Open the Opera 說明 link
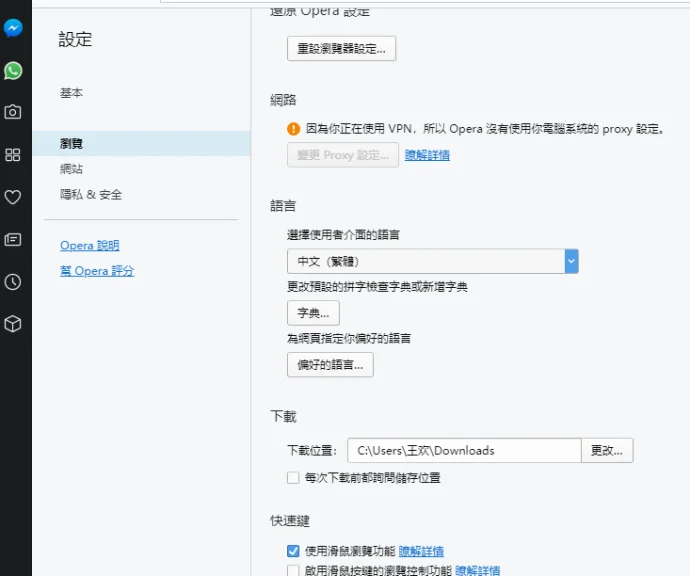Image resolution: width=690 pixels, height=576 pixels. point(90,246)
